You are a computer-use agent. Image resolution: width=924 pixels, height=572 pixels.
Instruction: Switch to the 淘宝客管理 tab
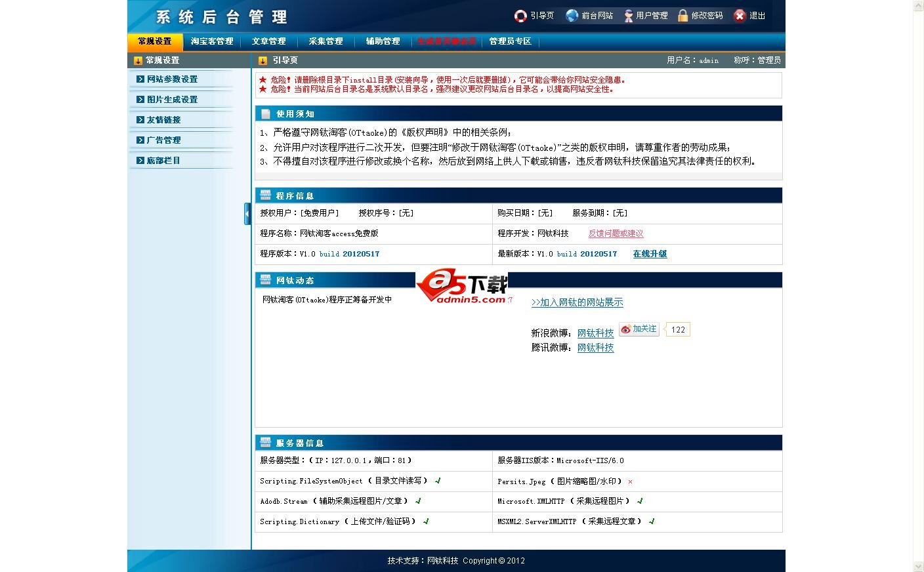[212, 41]
